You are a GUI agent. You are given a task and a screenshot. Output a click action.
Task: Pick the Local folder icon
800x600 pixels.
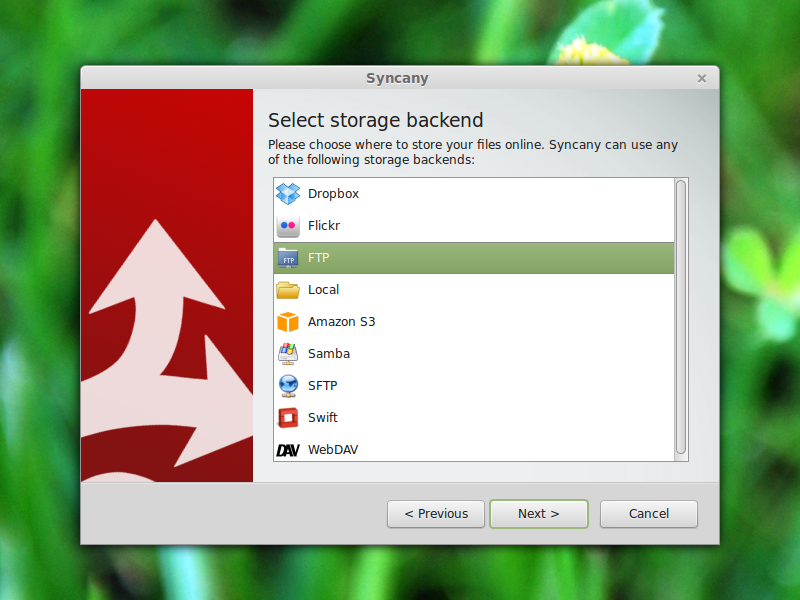pos(288,290)
